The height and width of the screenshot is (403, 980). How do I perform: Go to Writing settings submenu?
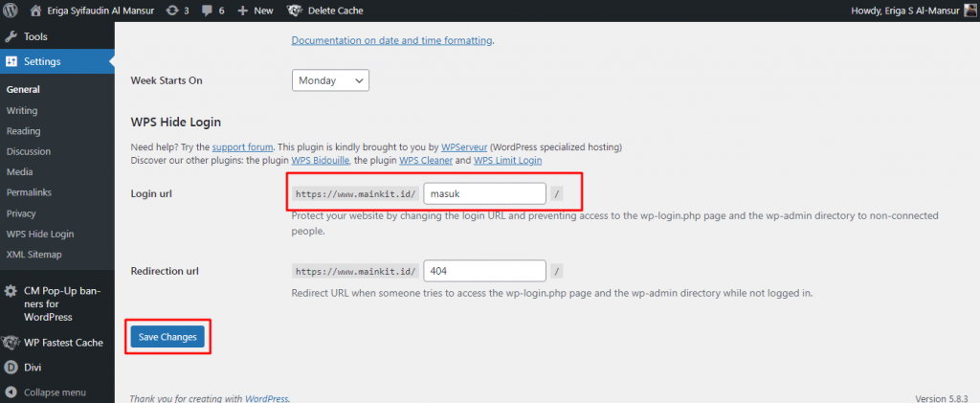point(22,110)
